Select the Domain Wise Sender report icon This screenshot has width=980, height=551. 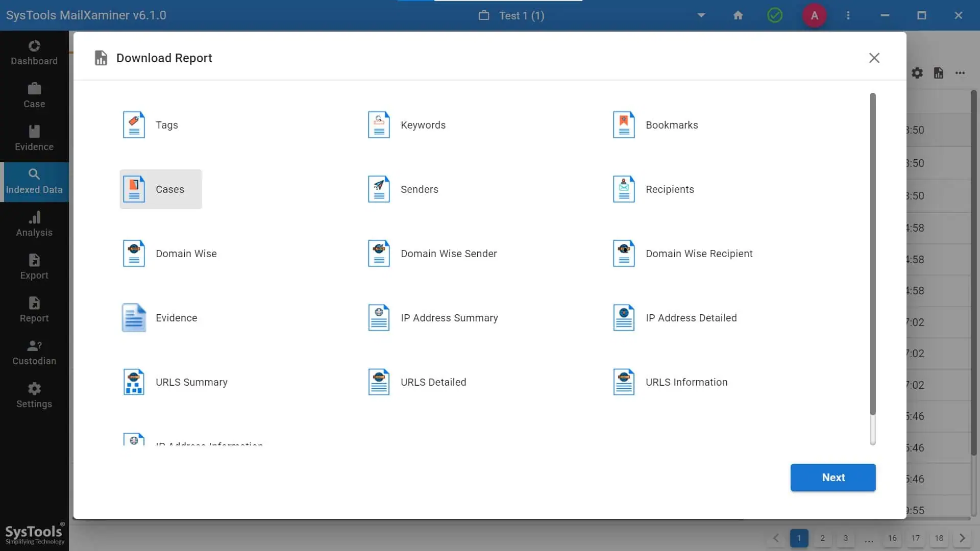(x=379, y=253)
